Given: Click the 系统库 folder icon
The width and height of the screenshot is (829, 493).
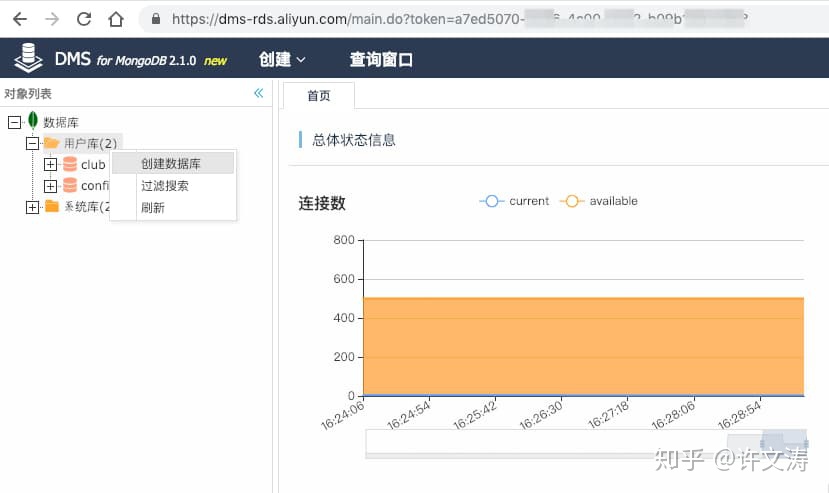Looking at the screenshot, I should point(52,206).
